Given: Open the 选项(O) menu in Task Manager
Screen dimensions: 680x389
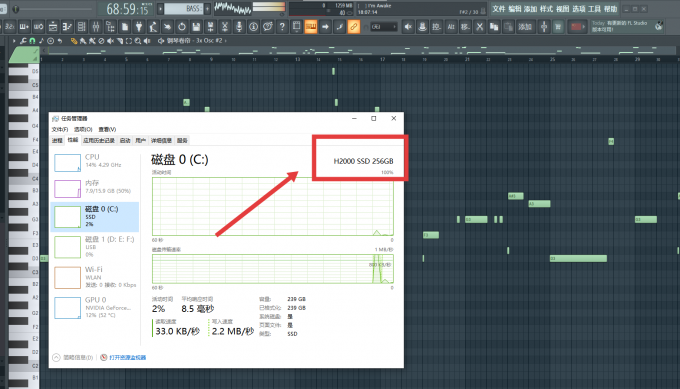Looking at the screenshot, I should pyautogui.click(x=83, y=129).
